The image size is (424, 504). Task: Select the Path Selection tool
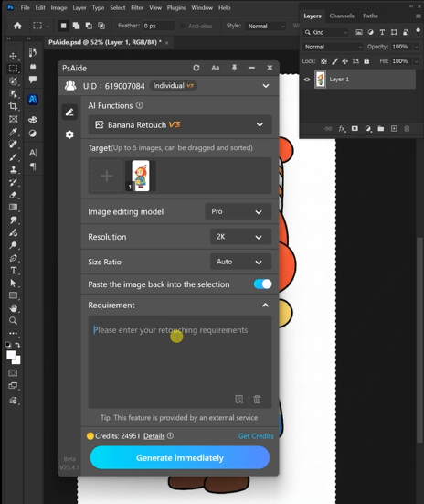[13, 284]
